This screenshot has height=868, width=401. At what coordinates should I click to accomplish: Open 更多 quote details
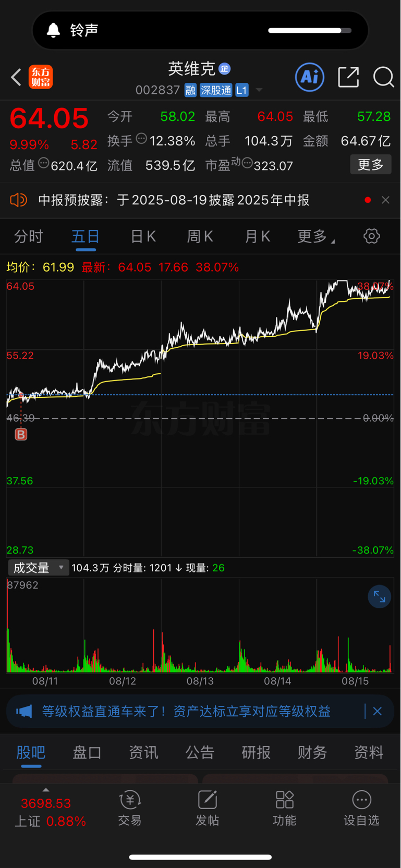pos(371,165)
